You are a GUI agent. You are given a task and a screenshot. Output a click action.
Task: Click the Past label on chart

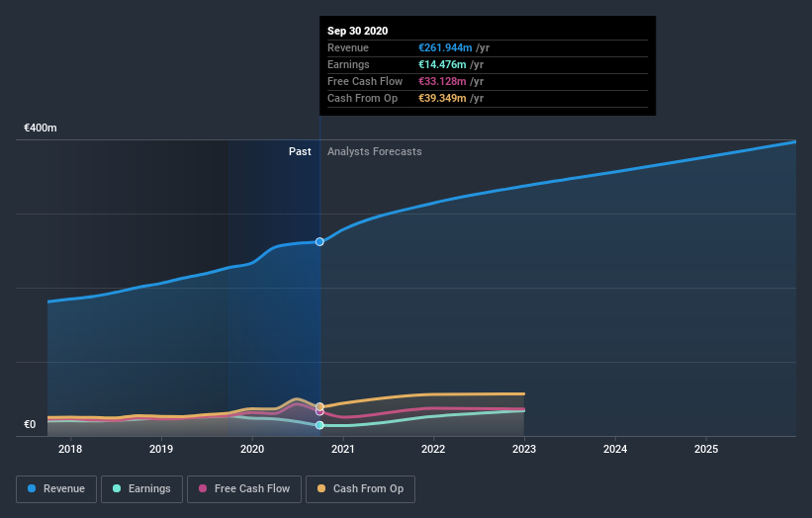300,151
